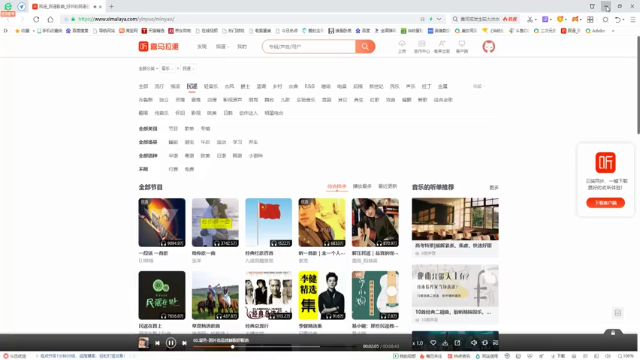Sort programs by 最近更新

pos(387,187)
